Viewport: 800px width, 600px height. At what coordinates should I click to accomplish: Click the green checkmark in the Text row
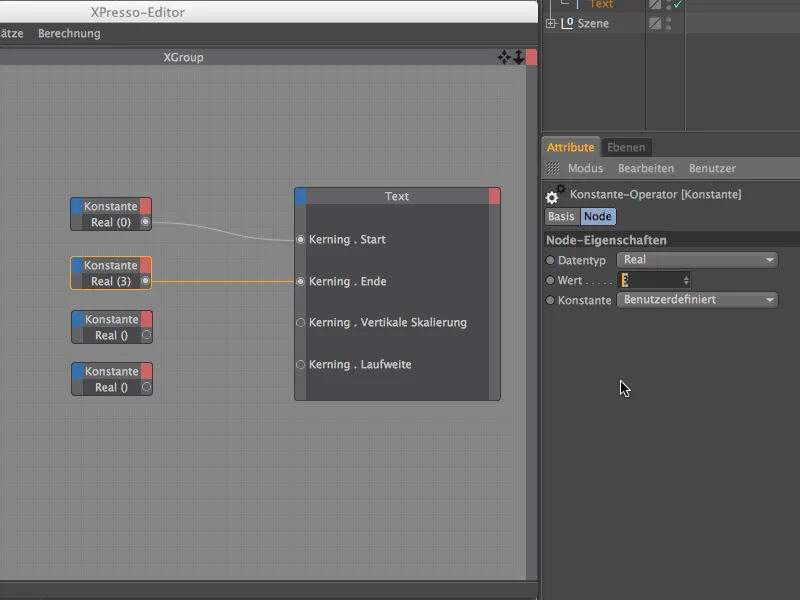678,4
